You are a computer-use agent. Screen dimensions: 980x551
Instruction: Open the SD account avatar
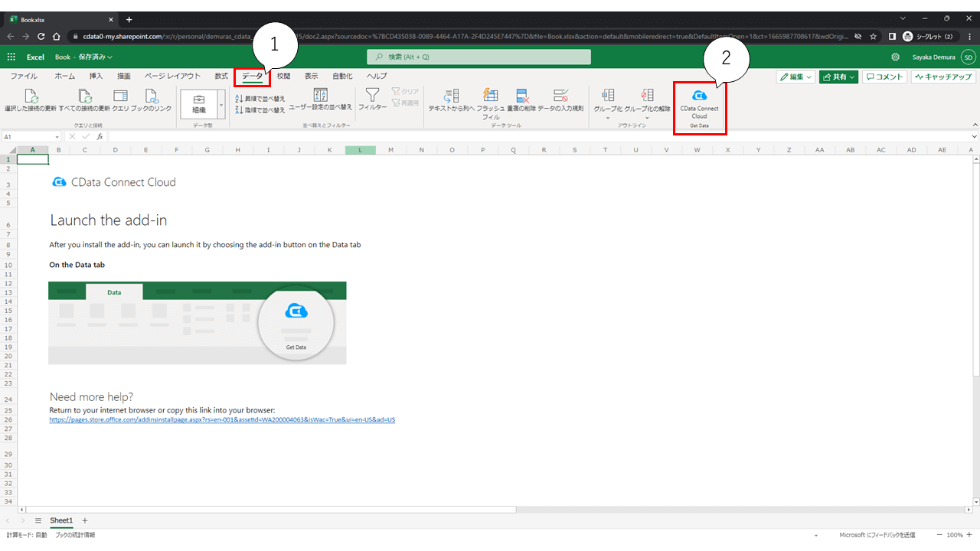[968, 57]
